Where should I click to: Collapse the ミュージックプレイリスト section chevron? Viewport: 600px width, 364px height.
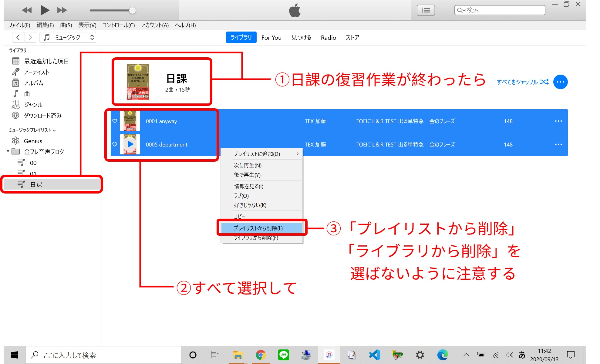(54, 130)
